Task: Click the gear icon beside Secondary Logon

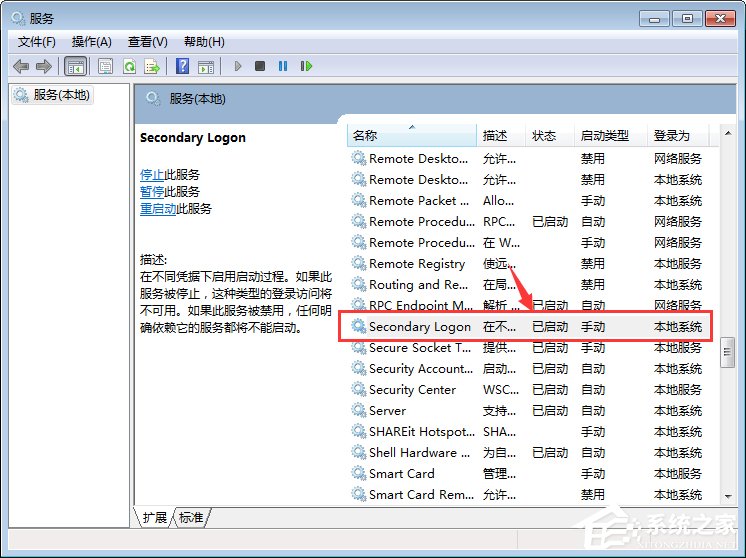Action: tap(358, 326)
